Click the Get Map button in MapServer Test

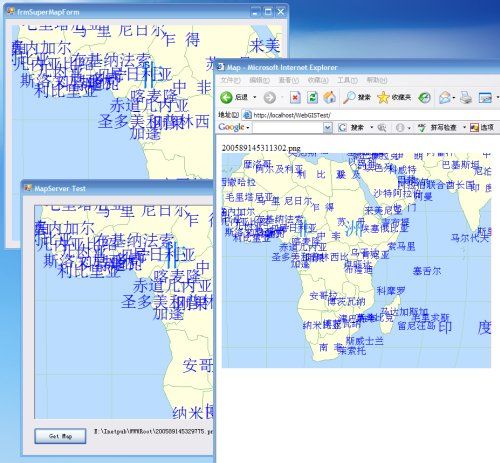pyautogui.click(x=60, y=436)
